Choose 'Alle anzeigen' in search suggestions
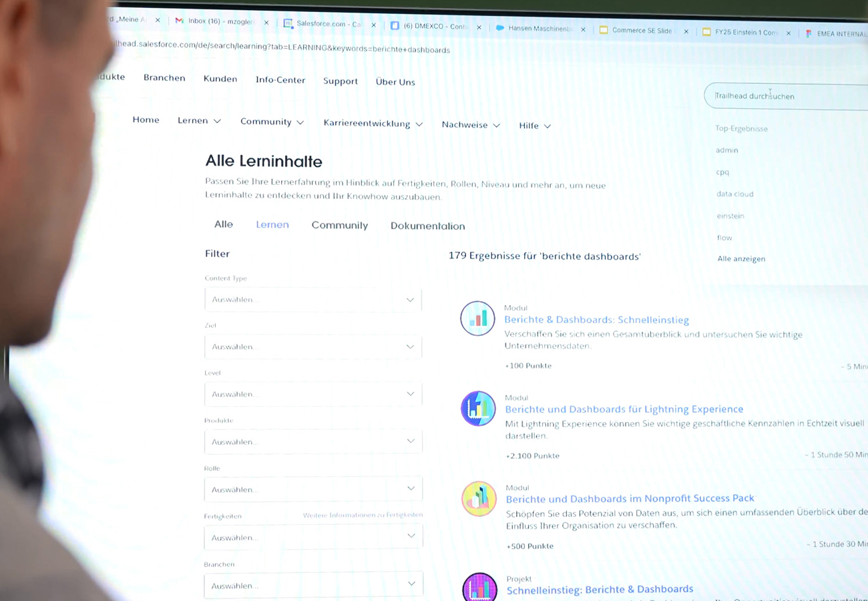Image resolution: width=868 pixels, height=601 pixels. point(741,258)
